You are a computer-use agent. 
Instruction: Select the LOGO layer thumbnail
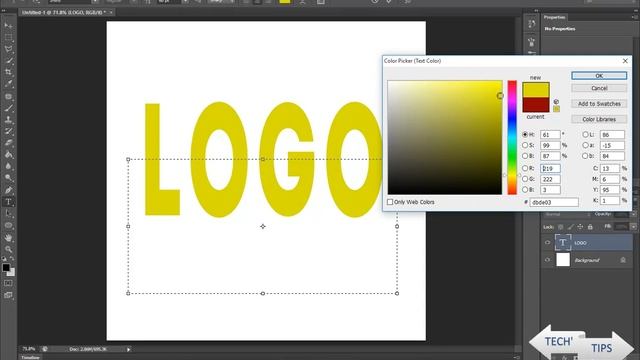point(563,243)
